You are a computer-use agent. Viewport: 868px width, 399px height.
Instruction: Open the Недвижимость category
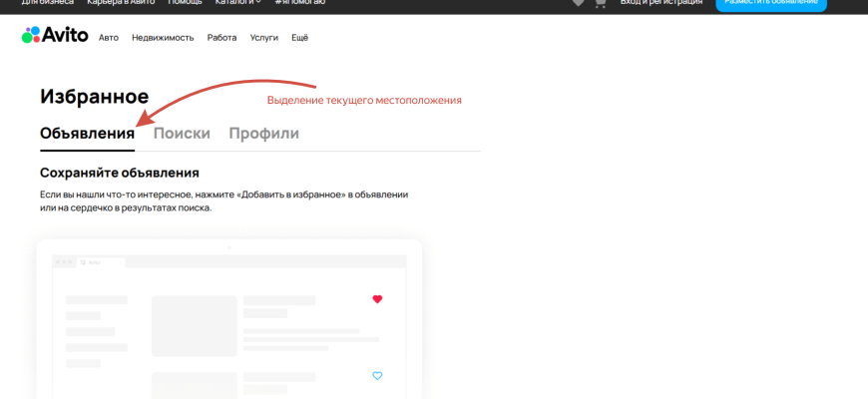163,38
